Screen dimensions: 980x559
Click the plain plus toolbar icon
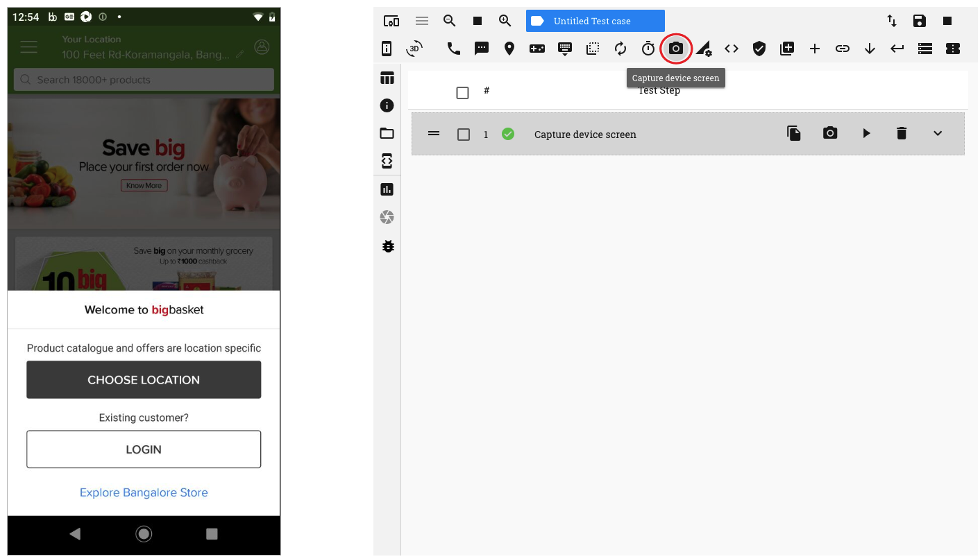pos(815,49)
